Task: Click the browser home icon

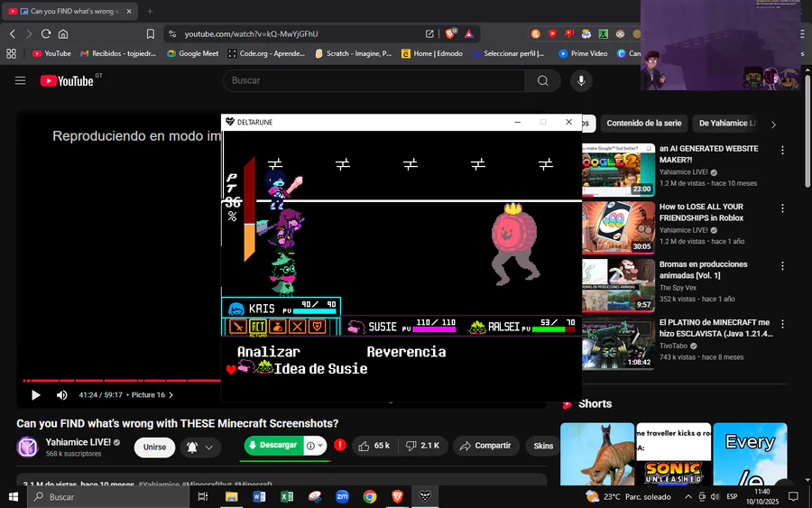Action: point(63,33)
